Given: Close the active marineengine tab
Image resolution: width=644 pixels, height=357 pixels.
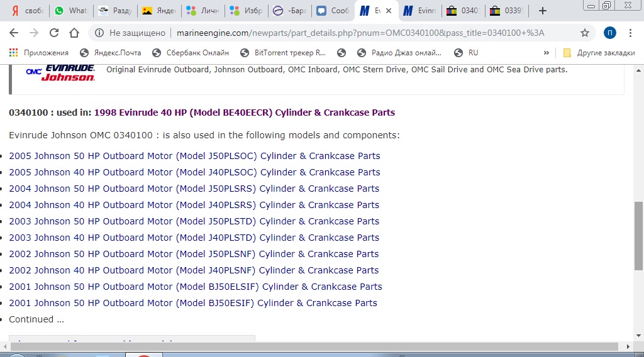Looking at the screenshot, I should coord(389,11).
